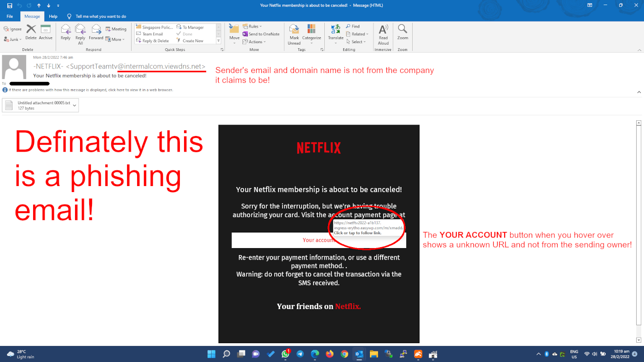Launch WhatsApp from the taskbar
The image size is (644, 362).
[286, 354]
